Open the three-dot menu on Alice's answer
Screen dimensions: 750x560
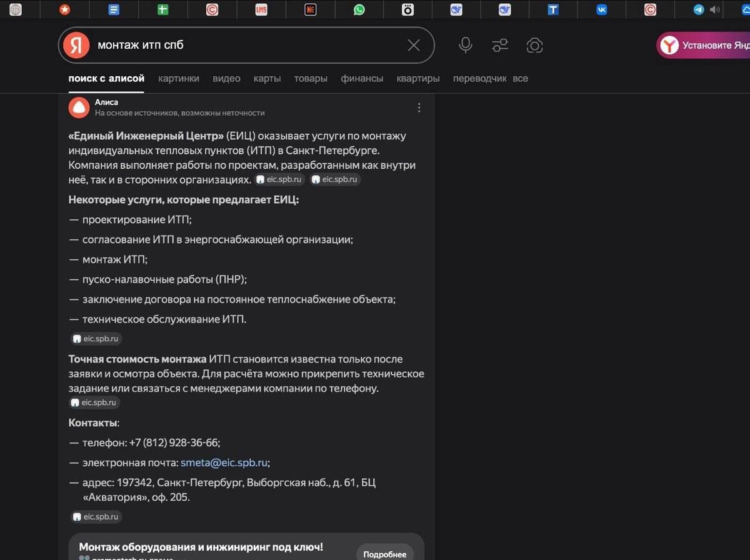click(x=419, y=107)
